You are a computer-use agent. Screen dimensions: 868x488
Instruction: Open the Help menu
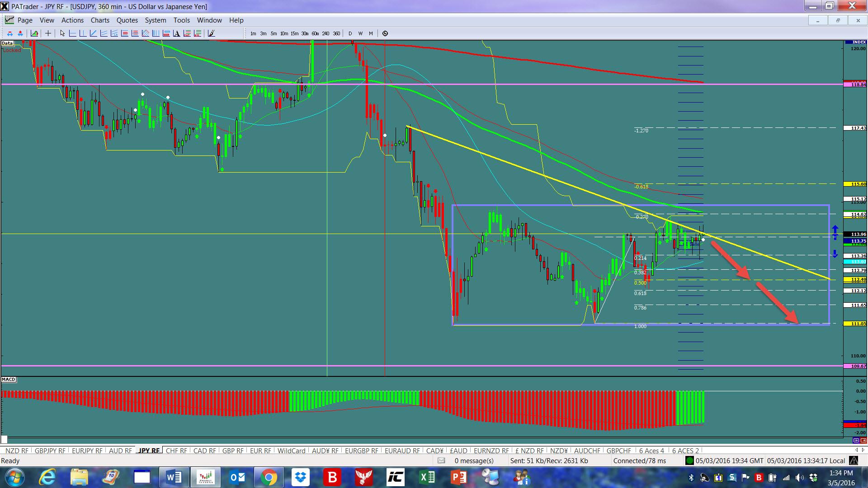point(236,20)
